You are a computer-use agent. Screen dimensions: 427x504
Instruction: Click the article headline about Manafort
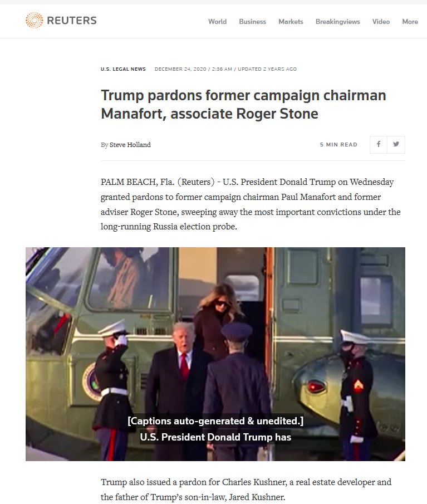[243, 104]
